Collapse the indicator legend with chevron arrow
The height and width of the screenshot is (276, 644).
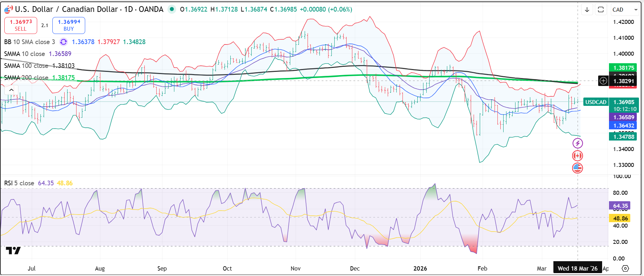pos(11,90)
